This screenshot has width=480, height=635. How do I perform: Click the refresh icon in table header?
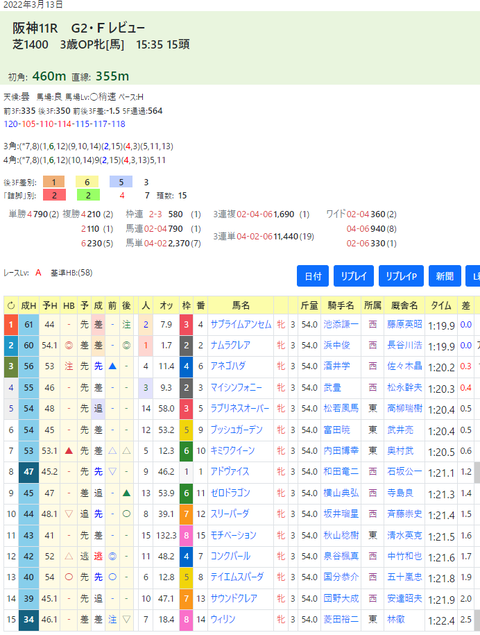click(x=11, y=306)
